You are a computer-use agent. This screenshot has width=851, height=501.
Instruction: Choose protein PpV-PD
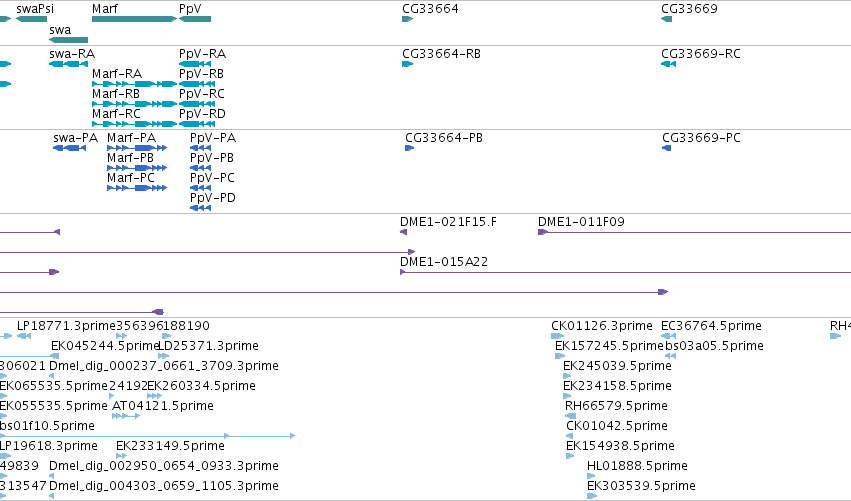pos(213,198)
